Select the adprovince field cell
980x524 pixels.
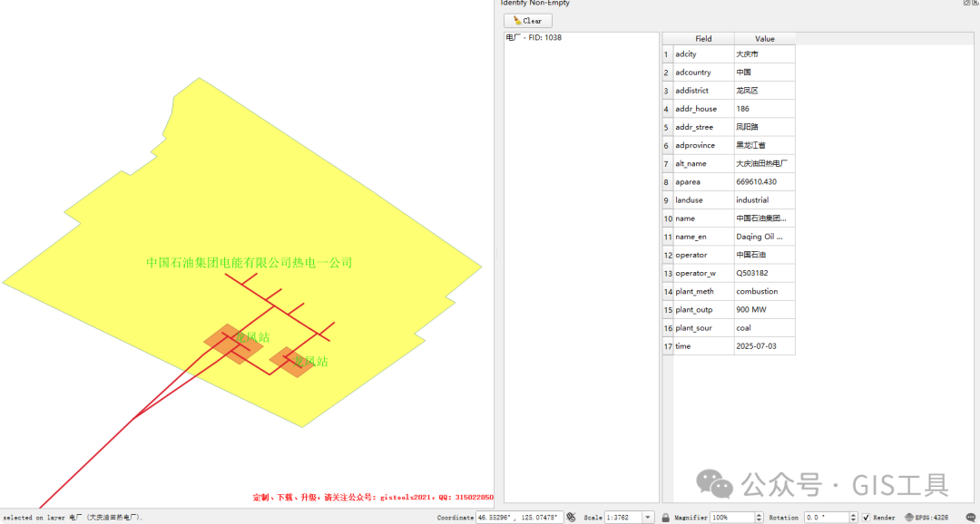(704, 145)
